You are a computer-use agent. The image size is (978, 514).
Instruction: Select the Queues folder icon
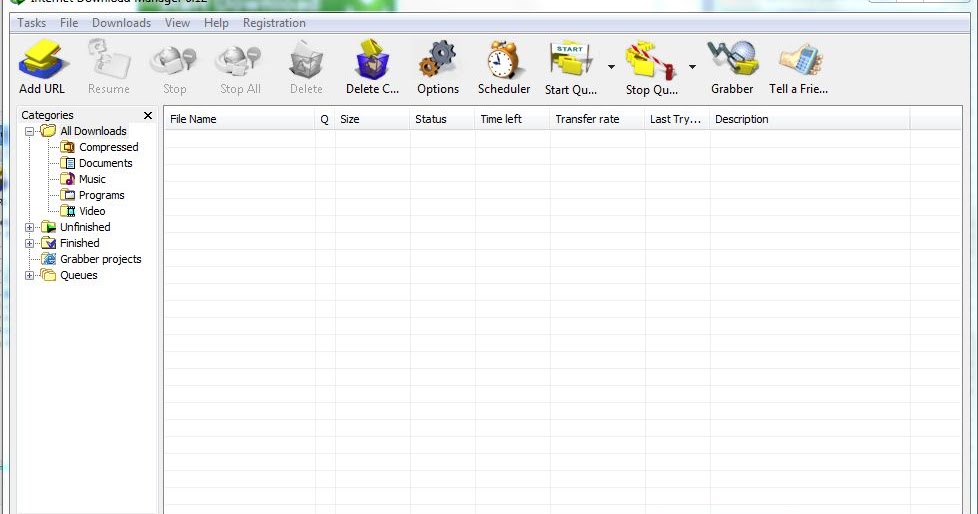(x=48, y=275)
